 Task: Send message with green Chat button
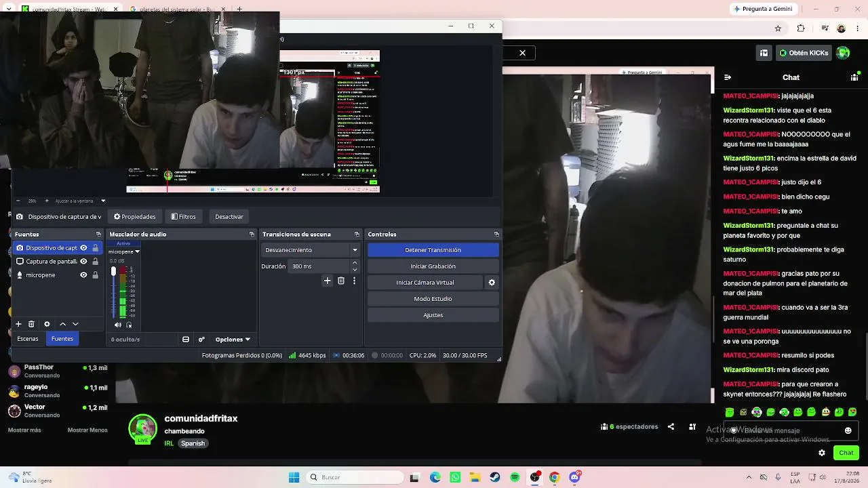(x=846, y=453)
